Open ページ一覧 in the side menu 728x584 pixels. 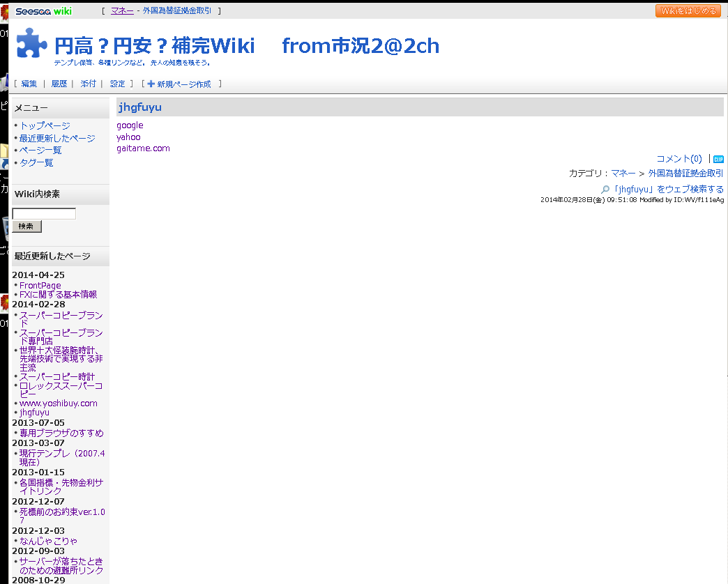coord(40,151)
